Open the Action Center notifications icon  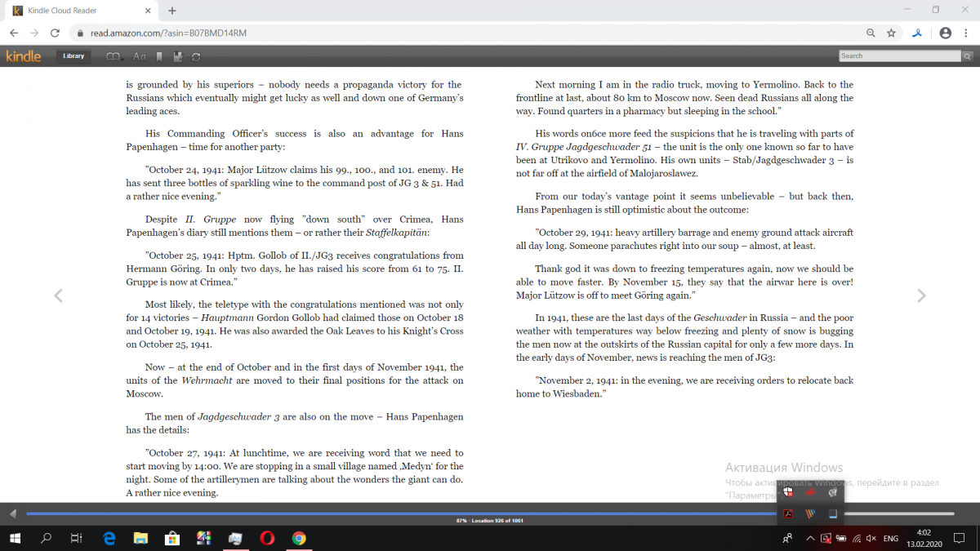click(957, 539)
